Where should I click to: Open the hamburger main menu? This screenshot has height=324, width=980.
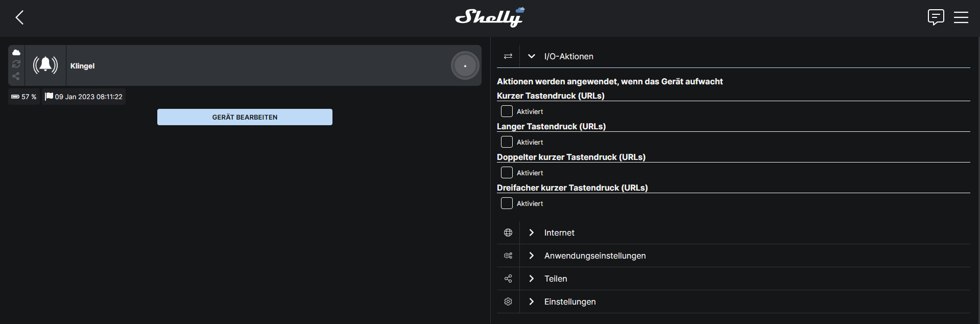point(961,17)
